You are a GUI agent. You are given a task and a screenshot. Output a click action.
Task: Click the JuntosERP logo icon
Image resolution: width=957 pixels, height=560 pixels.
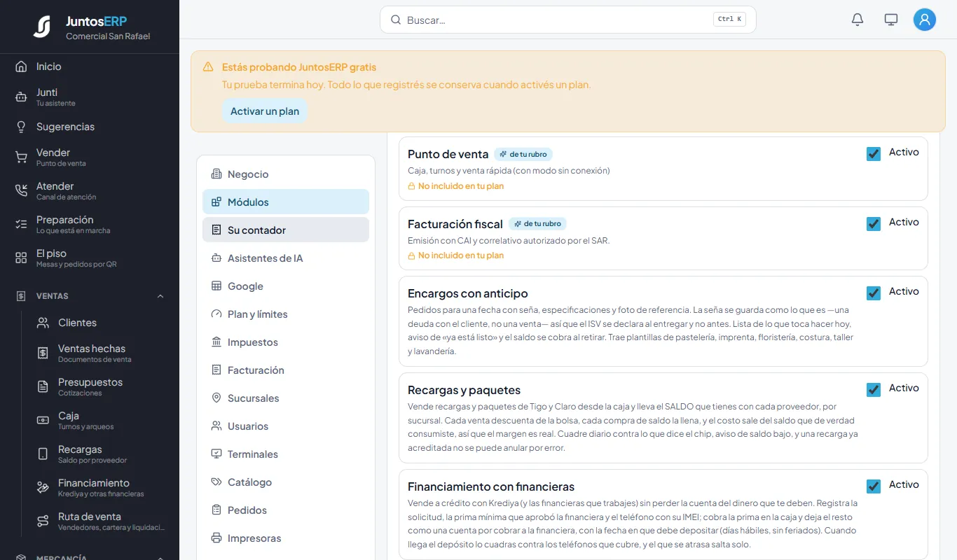(x=42, y=27)
